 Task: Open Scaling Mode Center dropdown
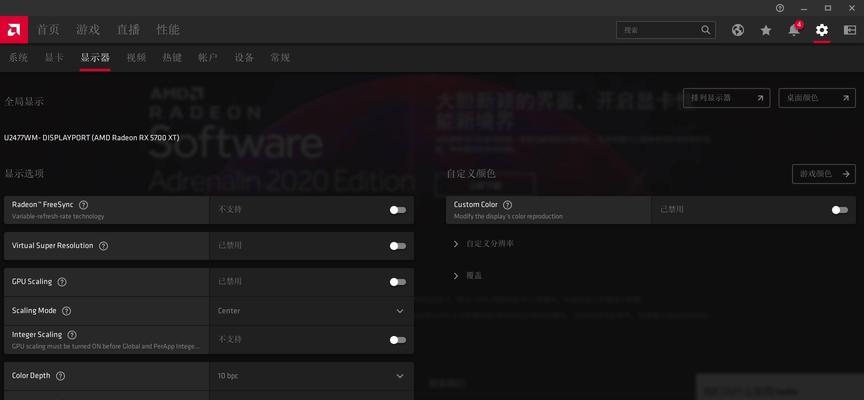tap(311, 311)
